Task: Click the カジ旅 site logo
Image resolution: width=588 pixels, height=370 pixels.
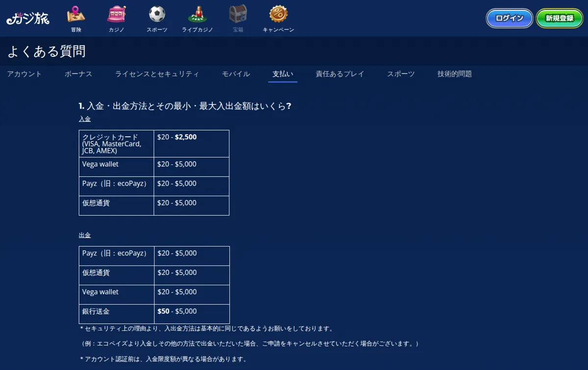Action: (x=28, y=19)
